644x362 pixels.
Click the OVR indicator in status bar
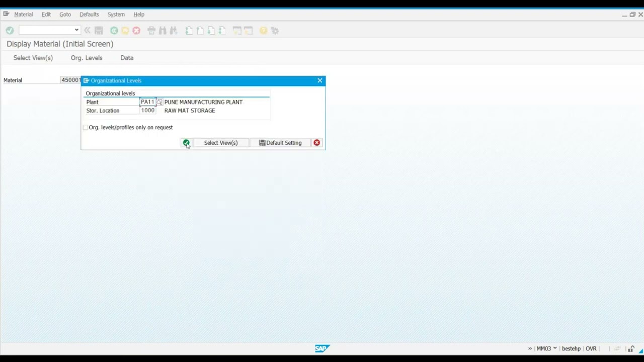[x=591, y=348]
